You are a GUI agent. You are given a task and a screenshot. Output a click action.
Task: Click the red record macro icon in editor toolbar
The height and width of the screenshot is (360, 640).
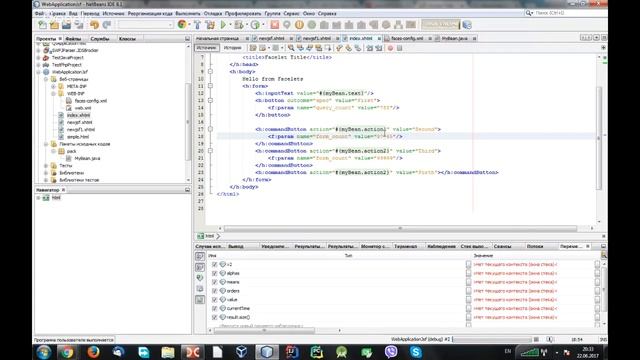click(390, 48)
